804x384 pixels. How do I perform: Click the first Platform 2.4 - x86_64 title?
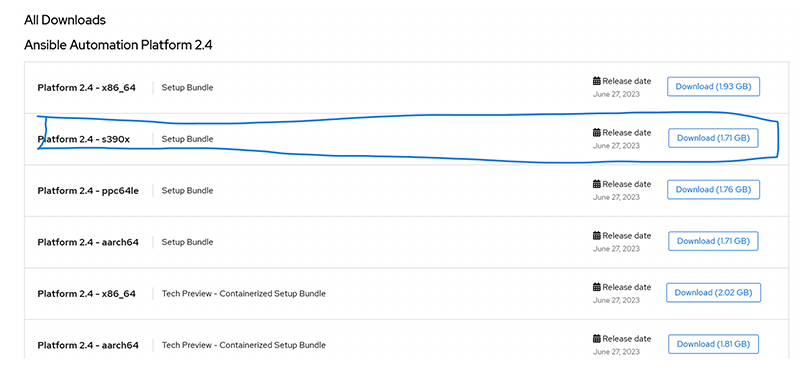click(87, 88)
